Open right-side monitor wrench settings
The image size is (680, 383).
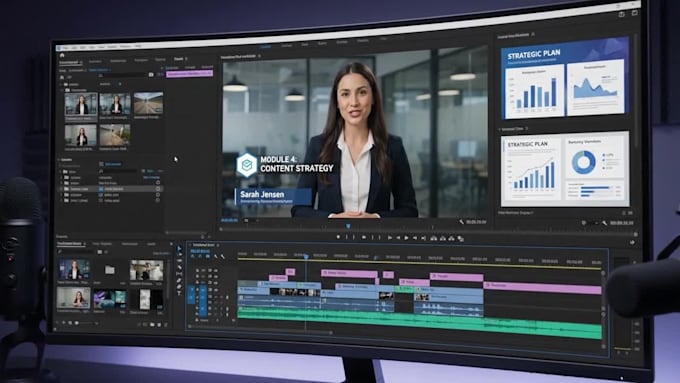pos(604,223)
